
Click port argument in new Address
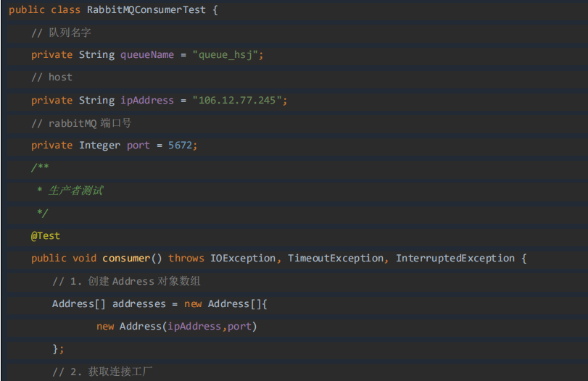pyautogui.click(x=239, y=327)
